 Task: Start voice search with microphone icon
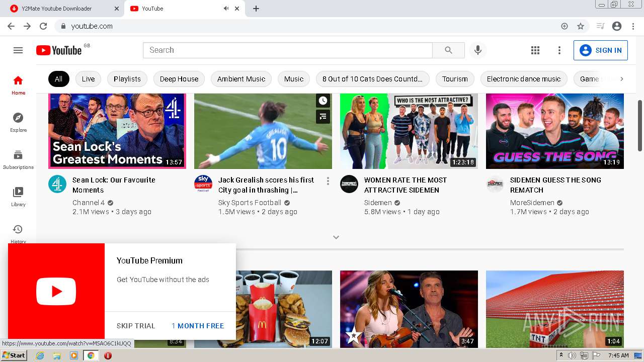[478, 50]
